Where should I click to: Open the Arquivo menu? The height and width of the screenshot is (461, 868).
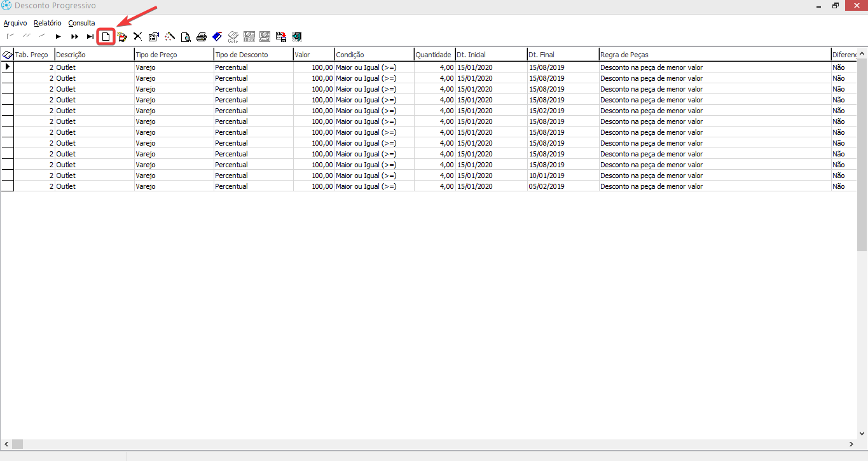15,23
